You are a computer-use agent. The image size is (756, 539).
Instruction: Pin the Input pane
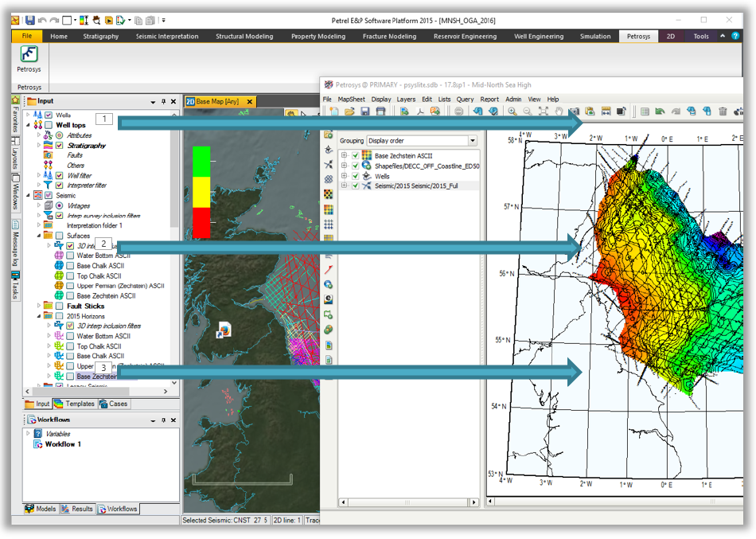(x=163, y=101)
